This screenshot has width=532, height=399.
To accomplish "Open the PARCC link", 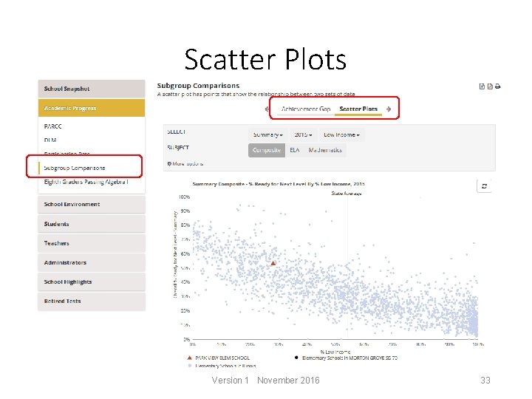I will (x=52, y=126).
